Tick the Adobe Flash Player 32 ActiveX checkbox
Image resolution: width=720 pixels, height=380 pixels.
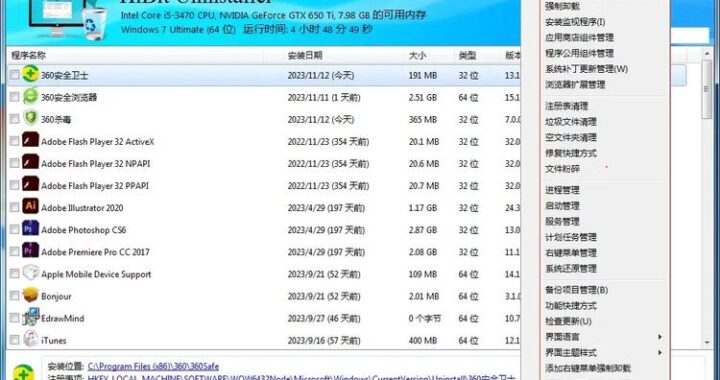15,140
